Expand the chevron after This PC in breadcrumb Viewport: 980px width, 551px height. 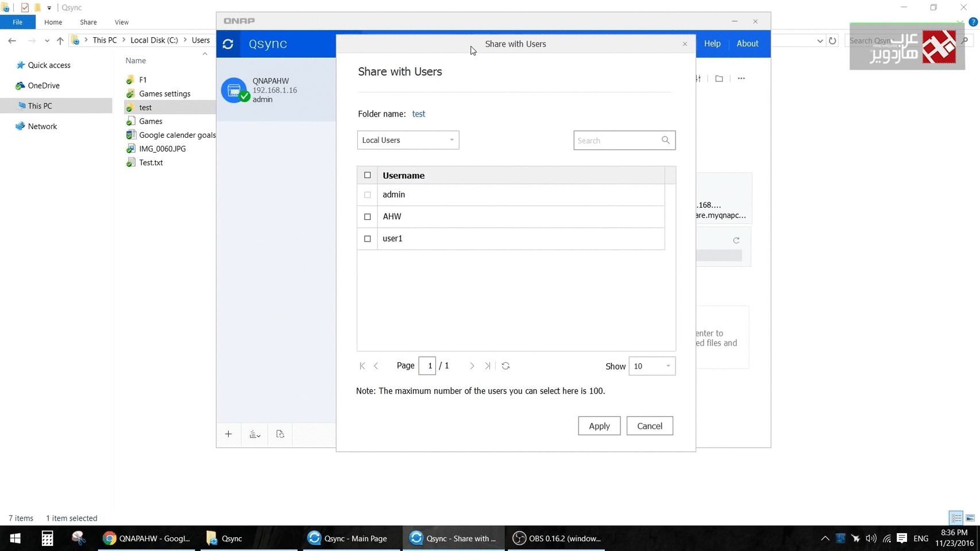(124, 40)
